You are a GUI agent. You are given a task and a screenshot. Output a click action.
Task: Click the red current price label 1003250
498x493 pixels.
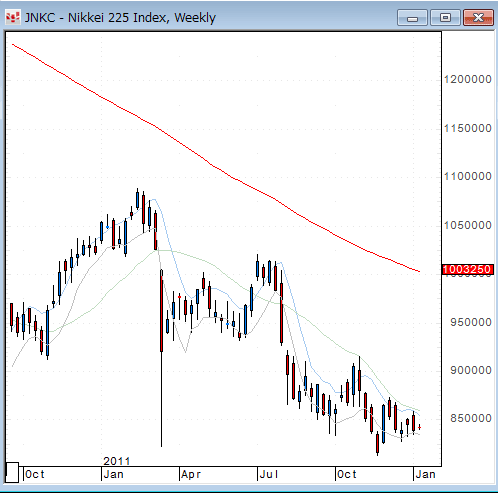467,269
